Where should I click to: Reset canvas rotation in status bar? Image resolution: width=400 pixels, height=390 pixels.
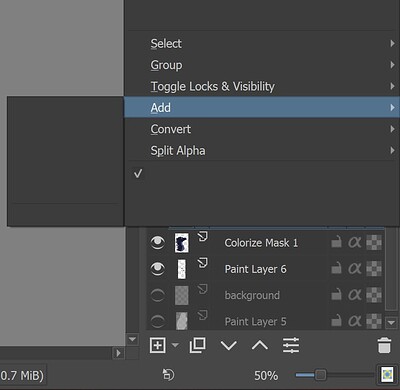(x=168, y=375)
